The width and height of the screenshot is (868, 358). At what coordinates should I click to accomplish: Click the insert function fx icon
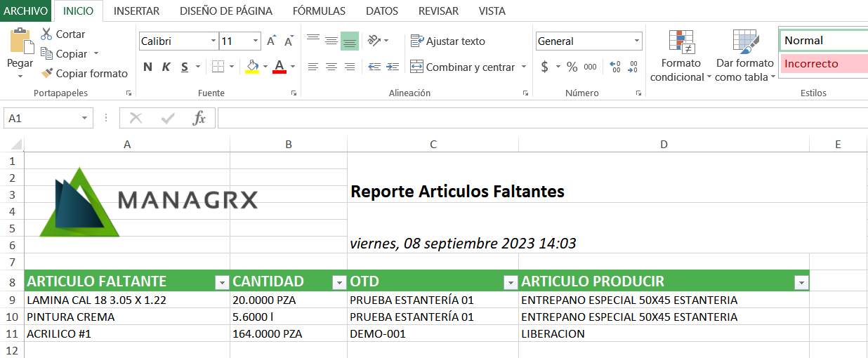[x=199, y=118]
